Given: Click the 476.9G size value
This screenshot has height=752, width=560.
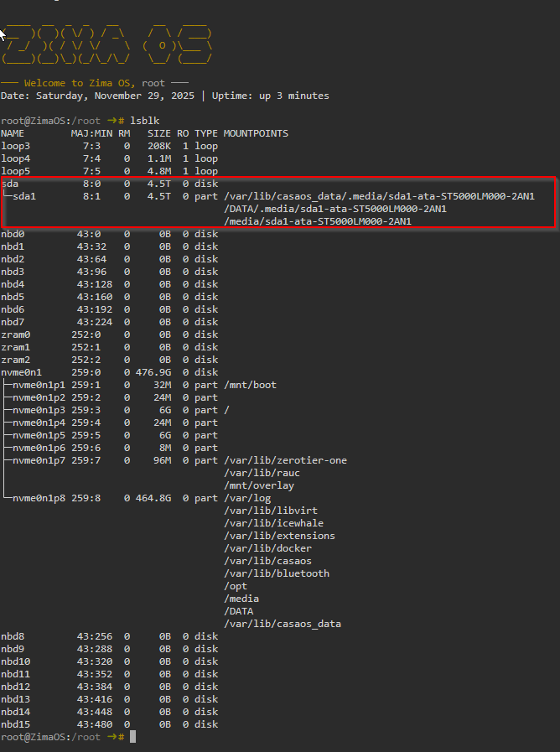Looking at the screenshot, I should pyautogui.click(x=153, y=372).
